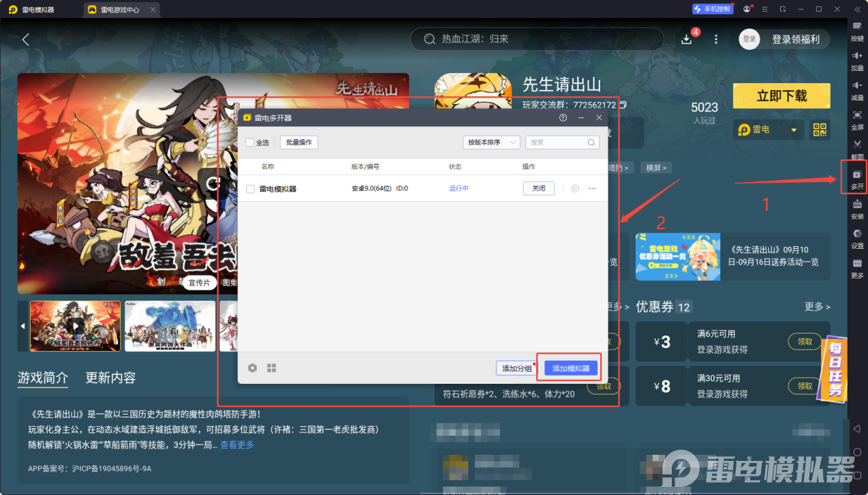
Task: Select the first video thumbnail
Action: point(75,327)
